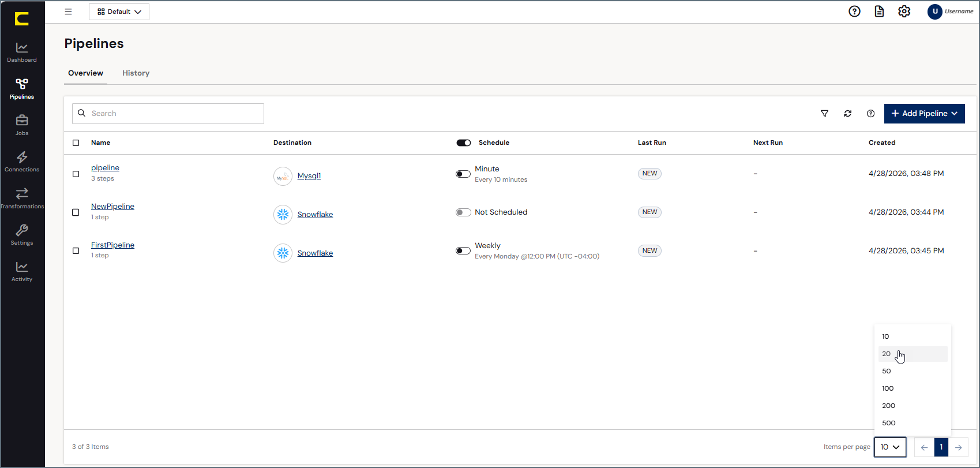Click the next page arrow
The height and width of the screenshot is (468, 980).
(x=958, y=447)
